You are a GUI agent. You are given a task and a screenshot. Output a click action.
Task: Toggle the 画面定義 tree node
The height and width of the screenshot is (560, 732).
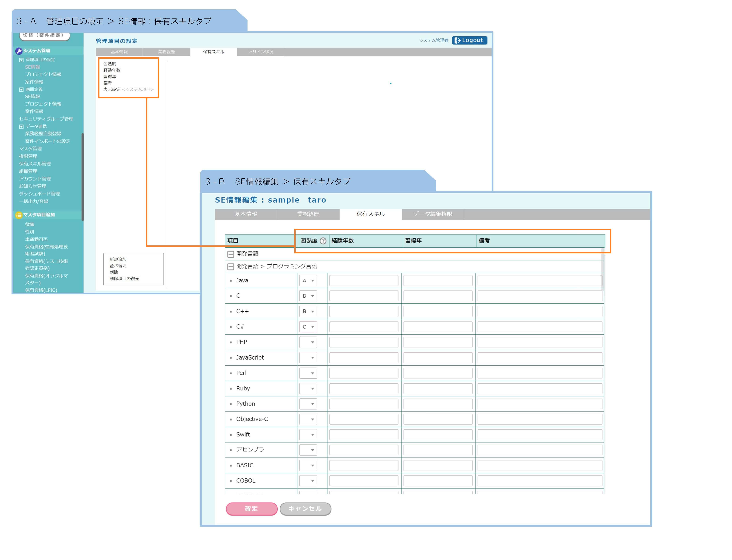click(x=21, y=90)
